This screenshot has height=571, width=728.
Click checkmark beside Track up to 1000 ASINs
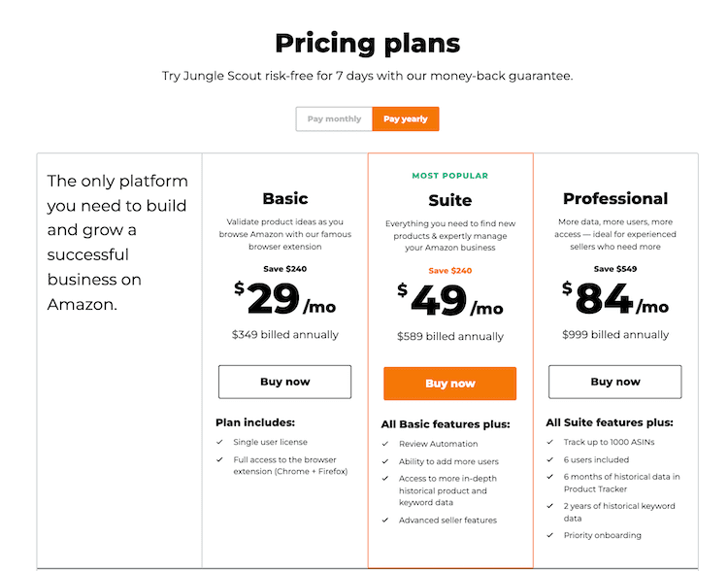point(550,443)
